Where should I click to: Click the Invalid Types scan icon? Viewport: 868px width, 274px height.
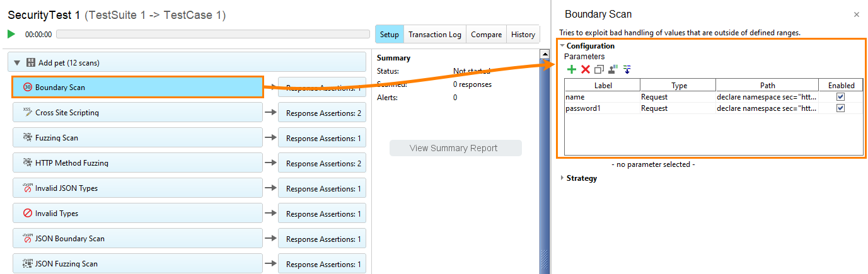tap(27, 214)
